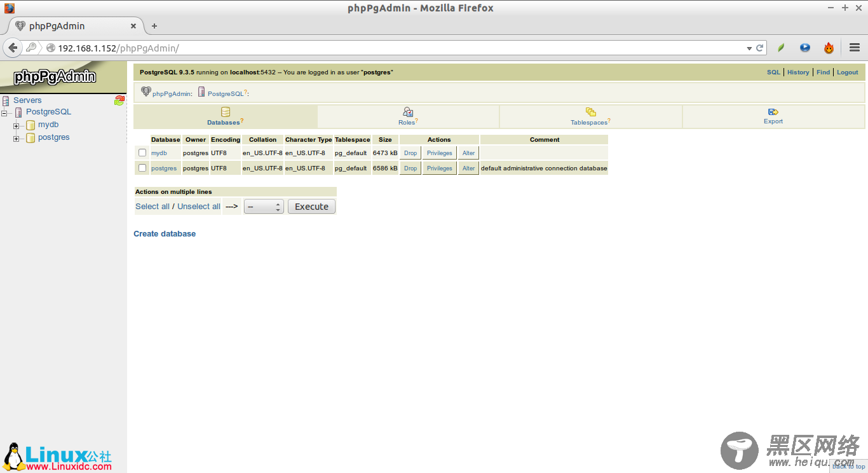This screenshot has width=868, height=473.
Task: Click the mydb database cylinder icon in the tree
Action: (31, 125)
